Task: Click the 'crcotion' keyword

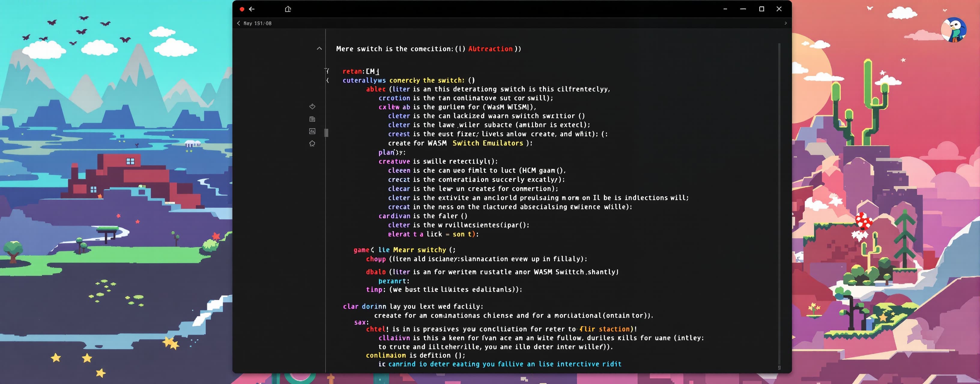Action: click(x=394, y=98)
